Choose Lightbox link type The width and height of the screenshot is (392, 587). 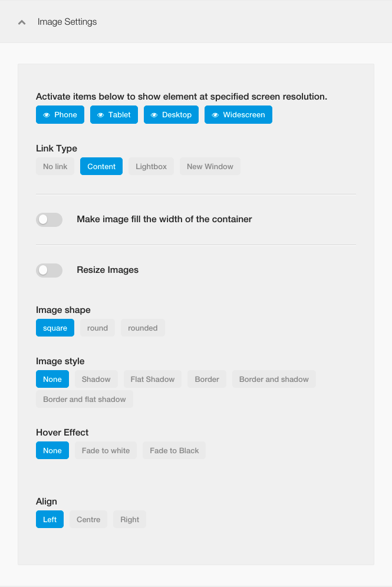pyautogui.click(x=151, y=166)
